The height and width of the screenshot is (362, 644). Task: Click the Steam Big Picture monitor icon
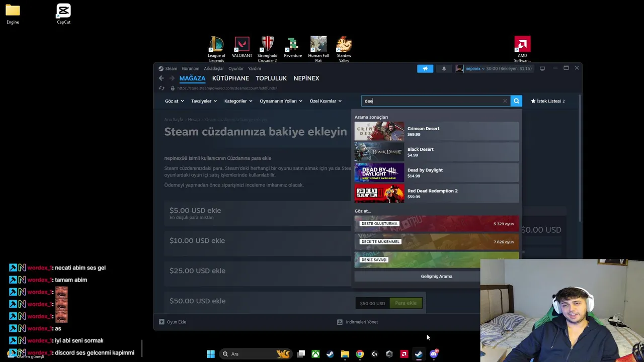(542, 68)
